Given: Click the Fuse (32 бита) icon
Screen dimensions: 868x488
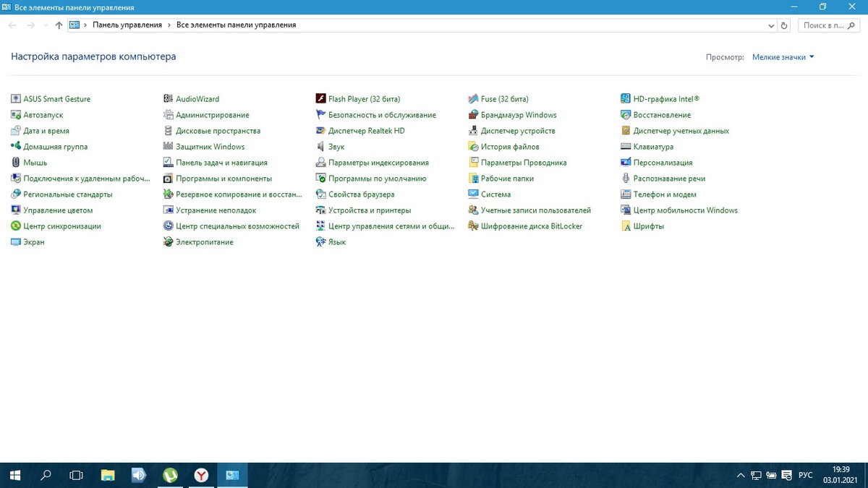Looking at the screenshot, I should point(474,99).
